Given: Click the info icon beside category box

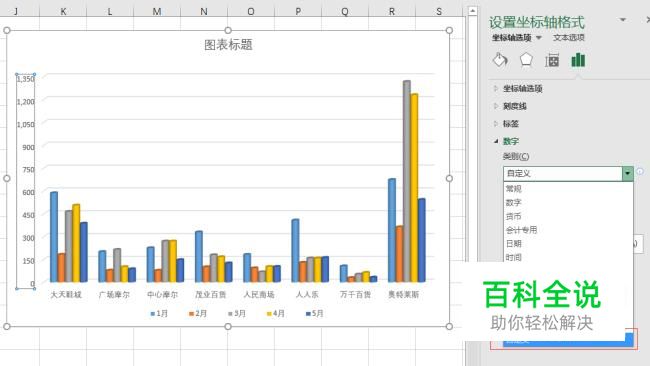Looking at the screenshot, I should tap(640, 171).
